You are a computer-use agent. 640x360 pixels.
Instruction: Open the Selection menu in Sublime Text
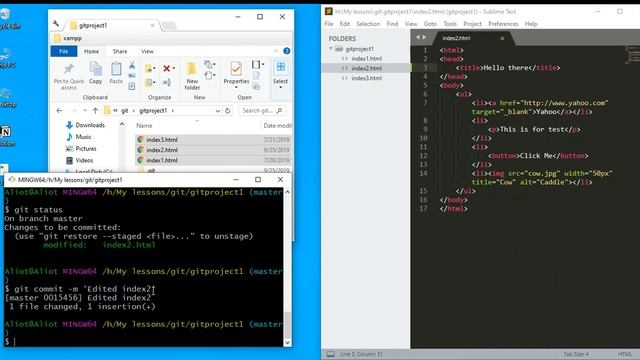point(368,24)
